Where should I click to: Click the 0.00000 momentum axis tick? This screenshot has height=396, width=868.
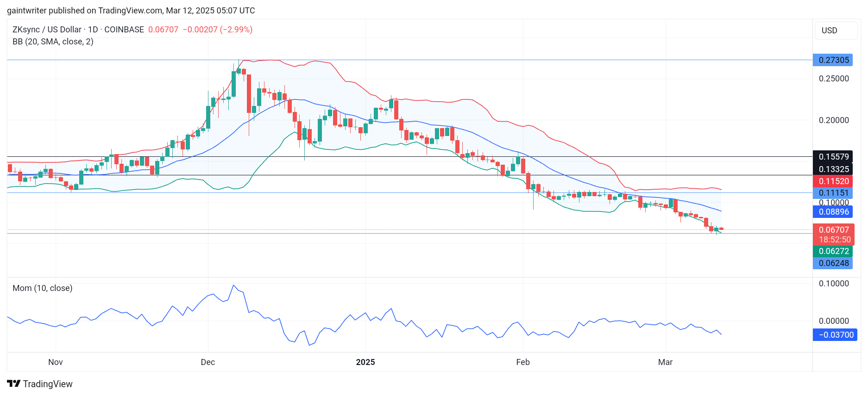tap(834, 321)
